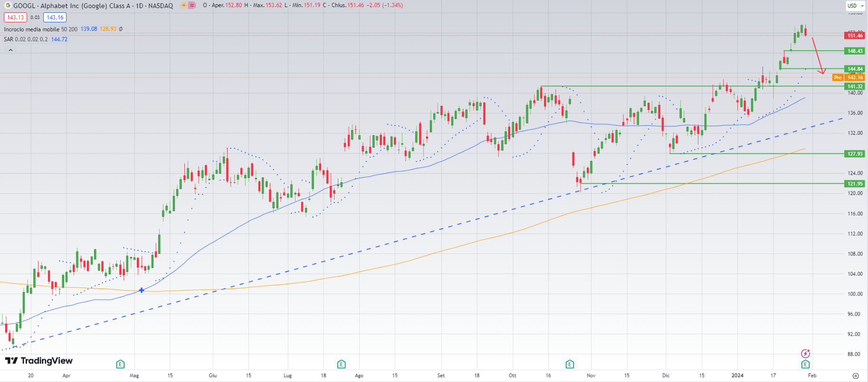Viewport: 868px width, 382px height.
Task: Click the red 143.13 sell button
Action: click(16, 18)
